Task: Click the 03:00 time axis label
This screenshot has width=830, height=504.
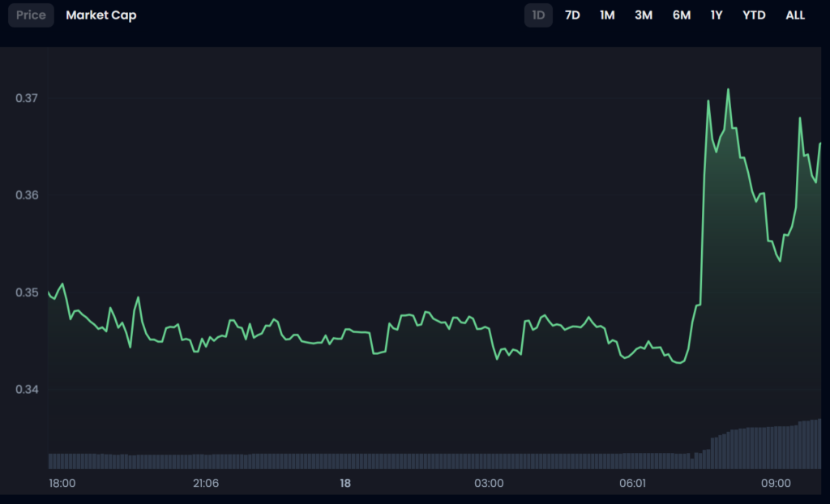Action: point(489,484)
